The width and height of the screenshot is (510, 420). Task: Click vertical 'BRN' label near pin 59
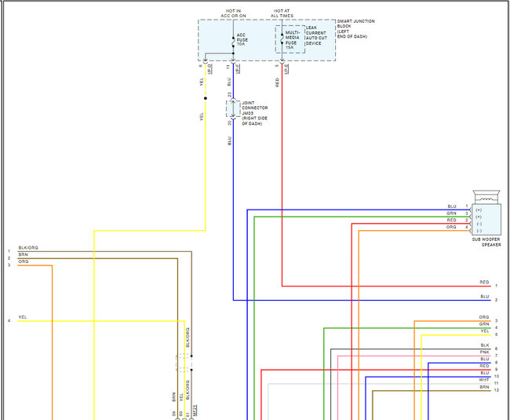(173, 397)
